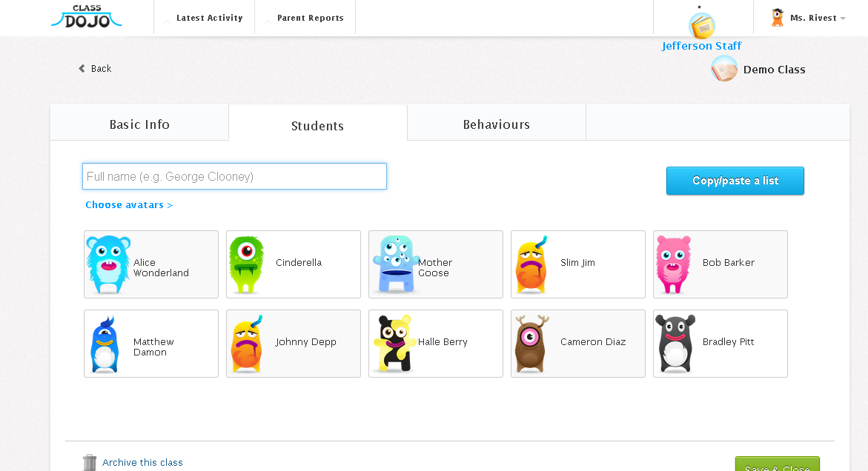Click the ClassDojo logo
Viewport: 868px width, 471px height.
(85, 18)
